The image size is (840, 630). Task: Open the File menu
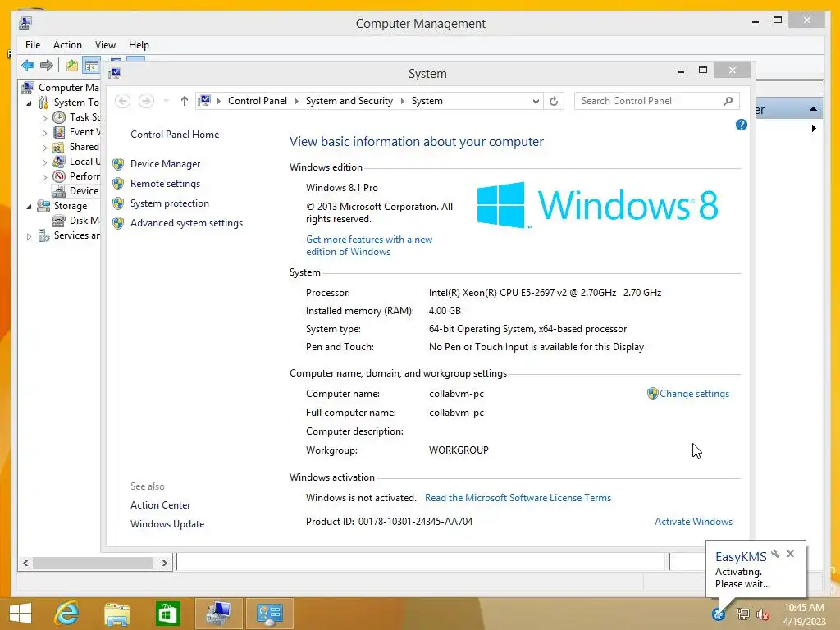click(33, 45)
